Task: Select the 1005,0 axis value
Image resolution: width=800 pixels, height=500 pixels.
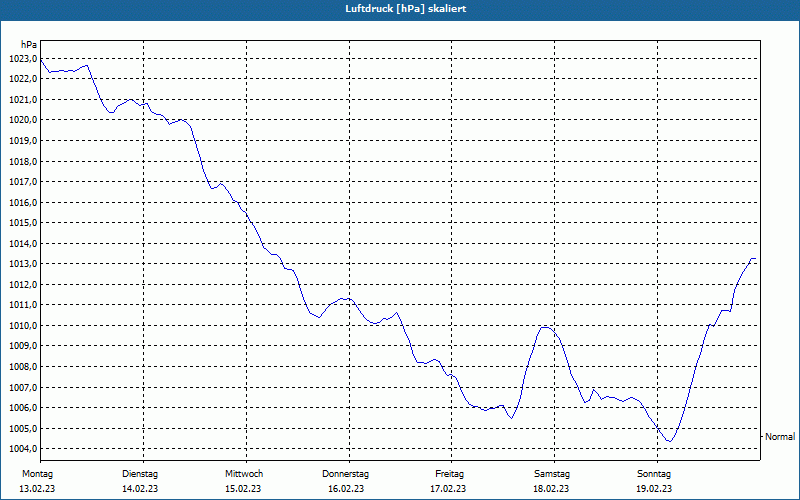Action: 23,428
